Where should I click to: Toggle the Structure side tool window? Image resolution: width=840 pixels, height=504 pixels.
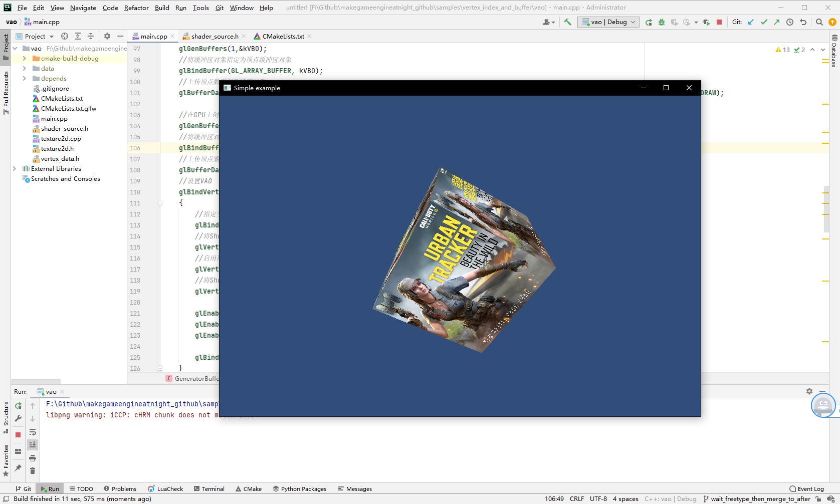(x=6, y=417)
